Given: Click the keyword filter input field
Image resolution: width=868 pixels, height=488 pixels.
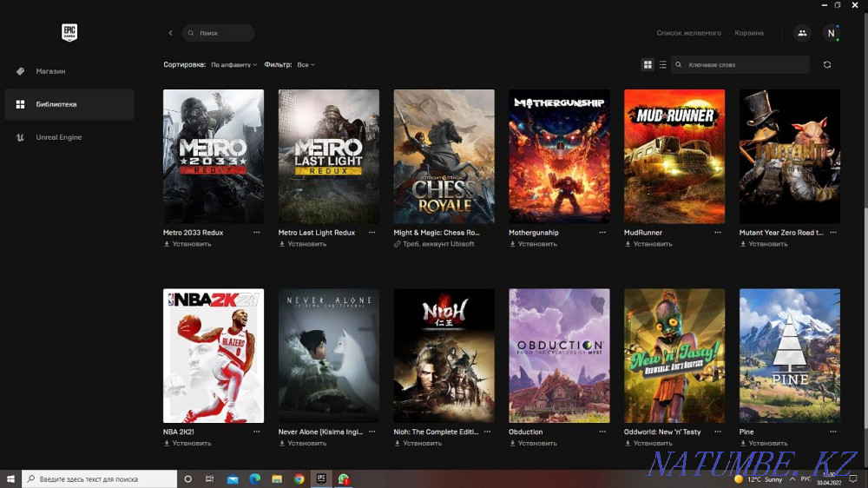Looking at the screenshot, I should 745,64.
